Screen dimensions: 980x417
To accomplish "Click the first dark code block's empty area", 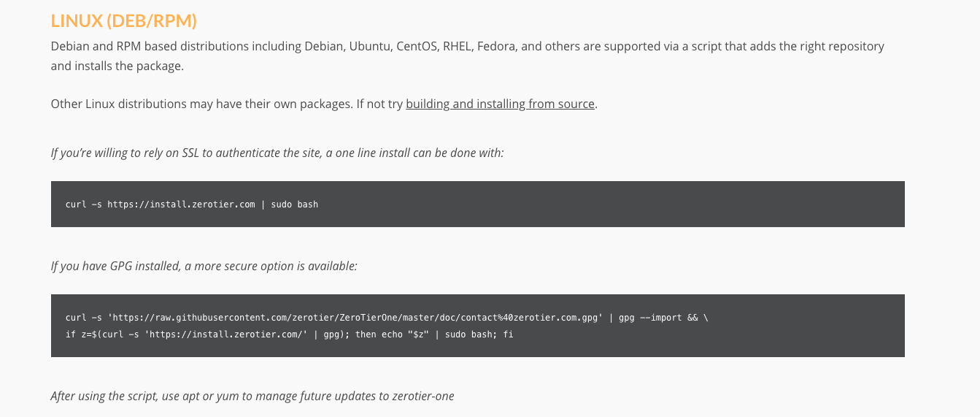I will pos(611,204).
